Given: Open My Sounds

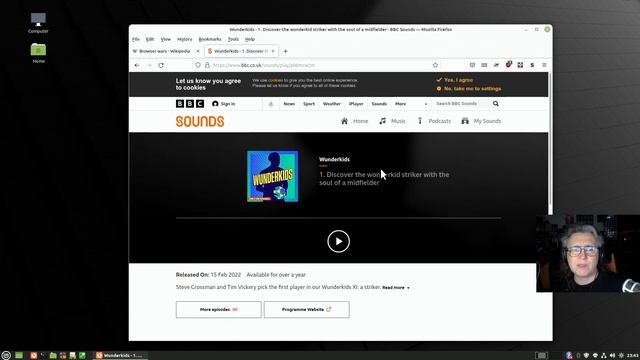Looking at the screenshot, I should coord(481,121).
